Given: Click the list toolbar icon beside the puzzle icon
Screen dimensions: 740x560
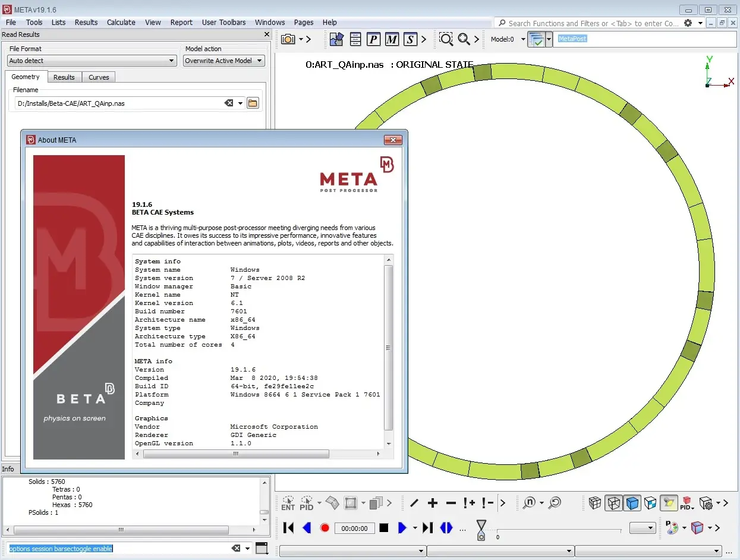Looking at the screenshot, I should click(x=355, y=39).
